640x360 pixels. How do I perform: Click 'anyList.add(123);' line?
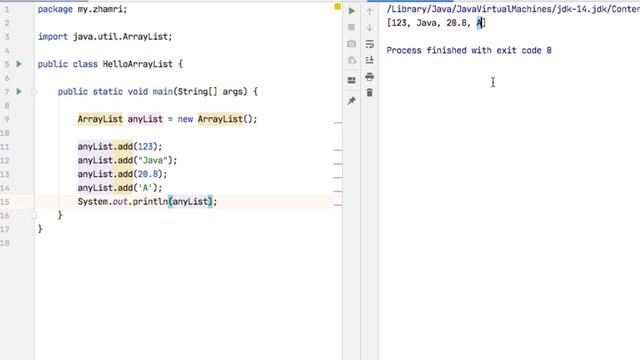tap(120, 147)
